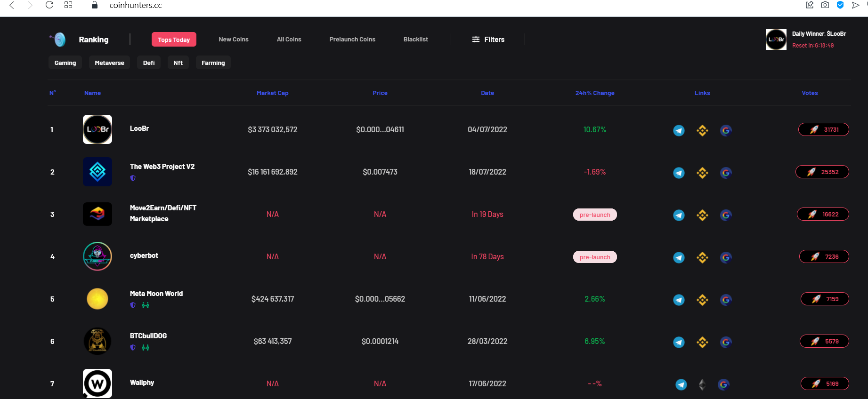Vote for cyberbot coin
Viewport: 868px width, 399px height.
824,256
